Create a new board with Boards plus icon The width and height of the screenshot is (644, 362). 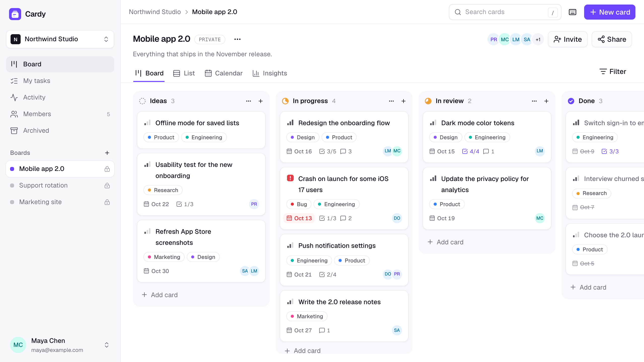107,153
